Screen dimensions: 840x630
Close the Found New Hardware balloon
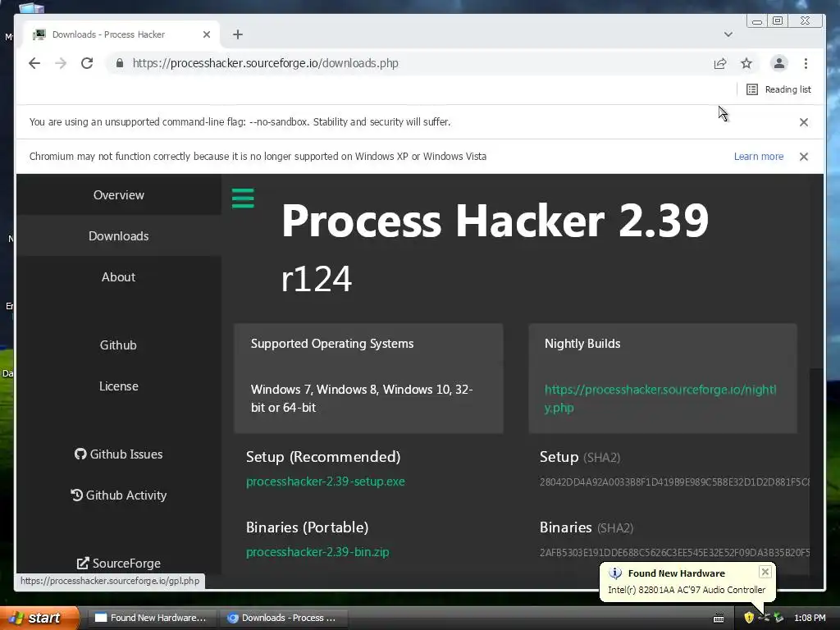(x=765, y=572)
